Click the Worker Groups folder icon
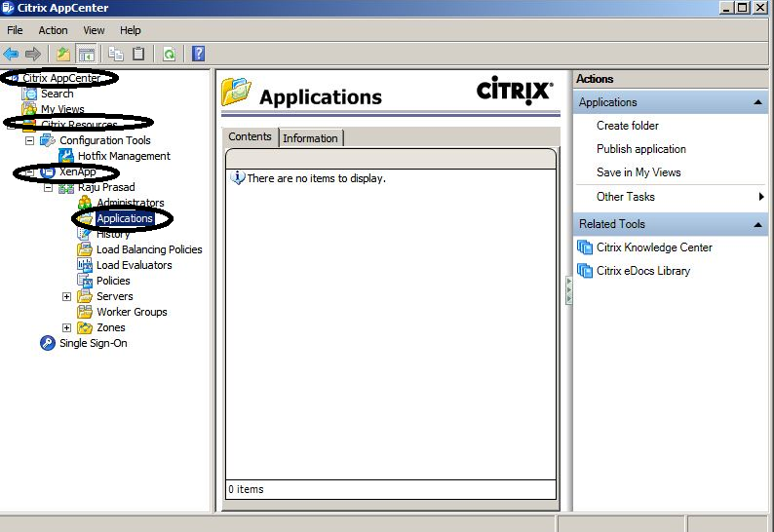The height and width of the screenshot is (532, 774). coord(85,312)
